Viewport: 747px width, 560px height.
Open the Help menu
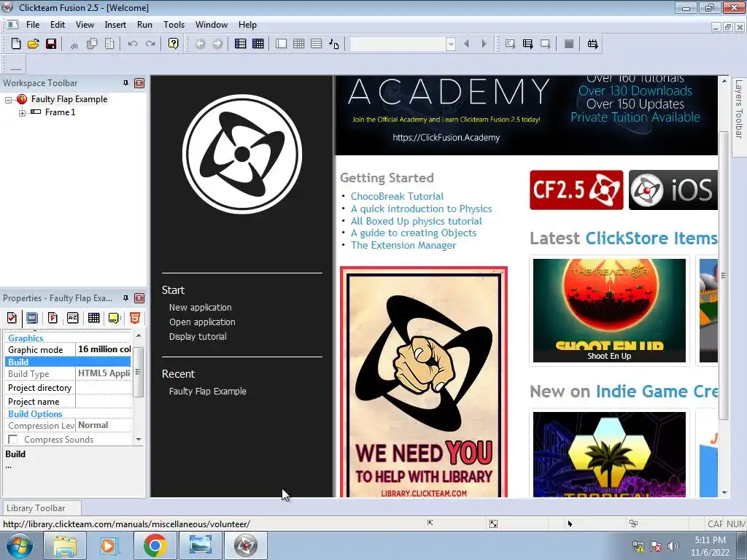(x=247, y=25)
